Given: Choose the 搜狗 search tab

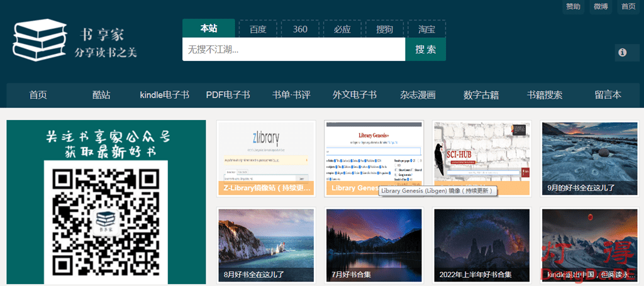Looking at the screenshot, I should (384, 29).
